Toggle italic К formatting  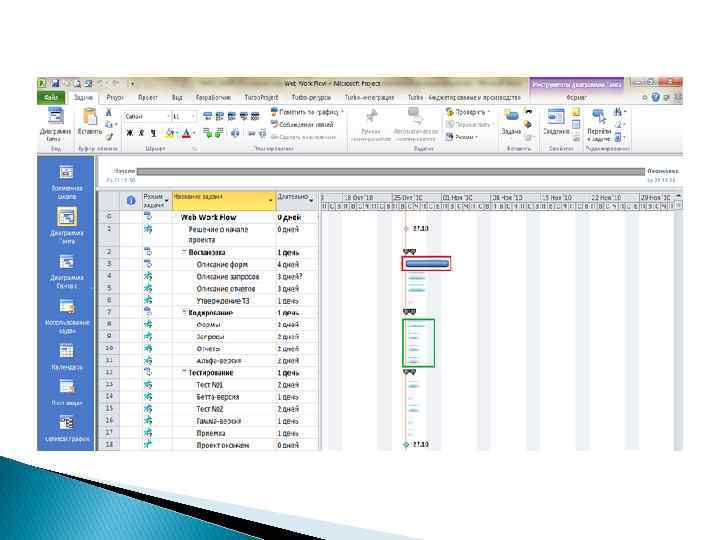click(141, 133)
